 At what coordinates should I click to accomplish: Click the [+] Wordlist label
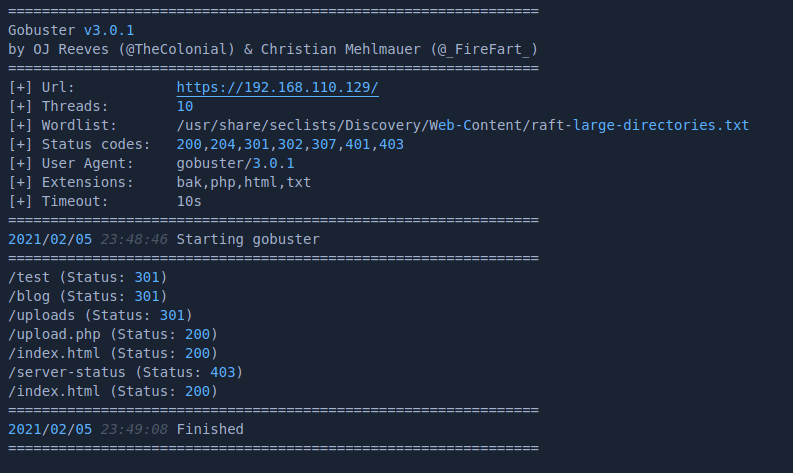pos(62,125)
